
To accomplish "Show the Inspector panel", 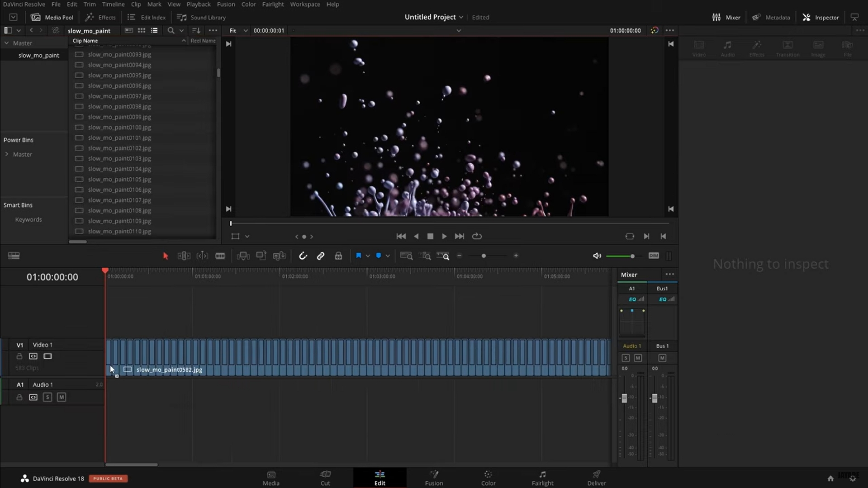I will click(x=820, y=17).
